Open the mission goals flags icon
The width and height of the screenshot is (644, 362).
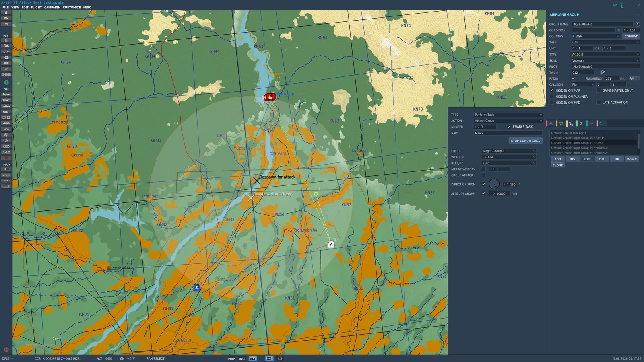point(6,63)
